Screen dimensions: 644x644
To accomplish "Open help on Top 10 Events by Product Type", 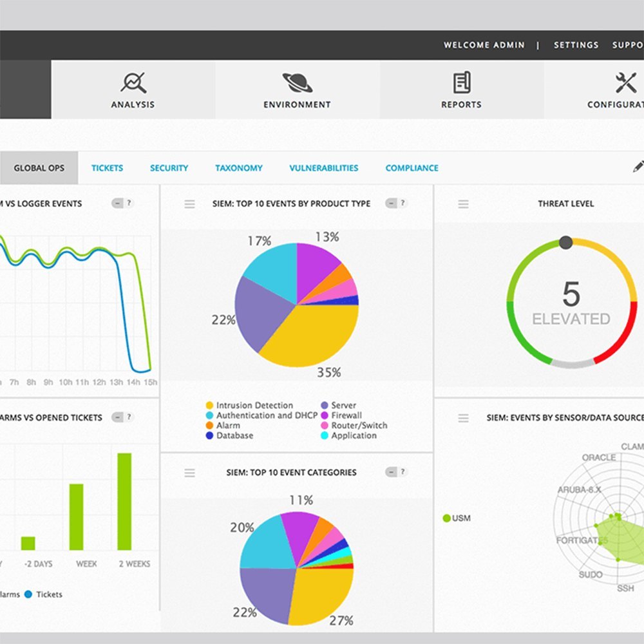I will point(403,203).
